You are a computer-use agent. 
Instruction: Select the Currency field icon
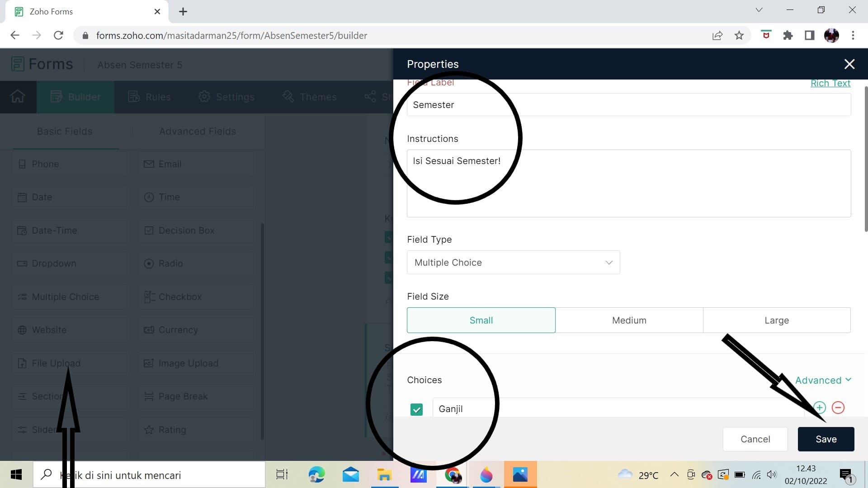click(x=149, y=330)
